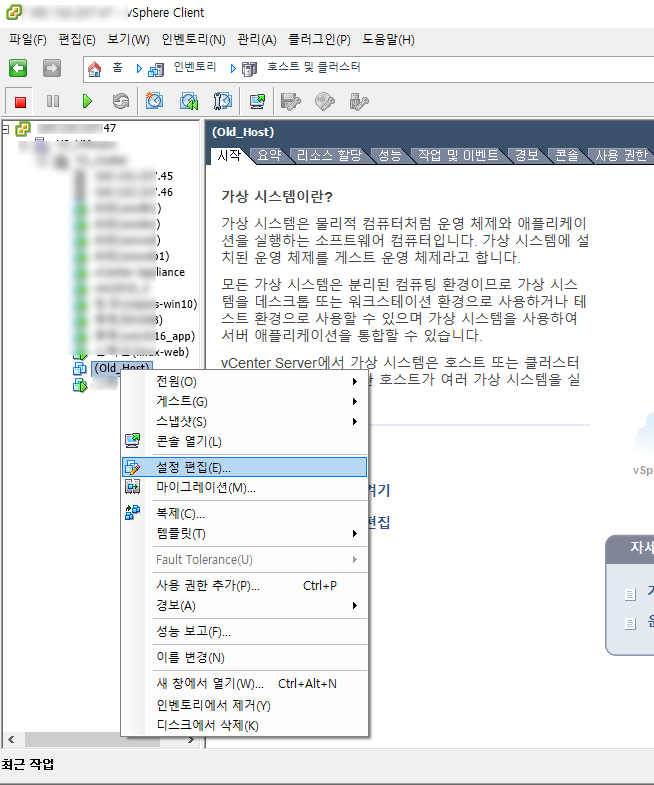Click the revert to snapshot icon
The width and height of the screenshot is (654, 785).
pyautogui.click(x=189, y=101)
